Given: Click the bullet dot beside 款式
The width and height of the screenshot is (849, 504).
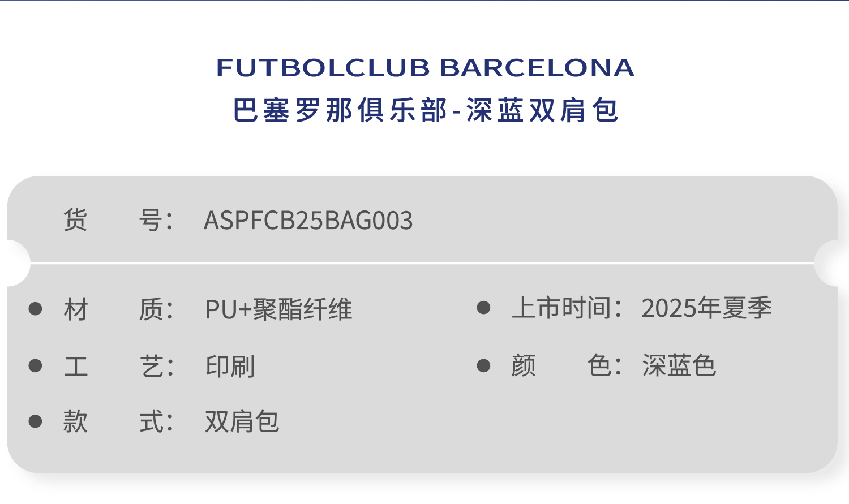Looking at the screenshot, I should point(36,421).
